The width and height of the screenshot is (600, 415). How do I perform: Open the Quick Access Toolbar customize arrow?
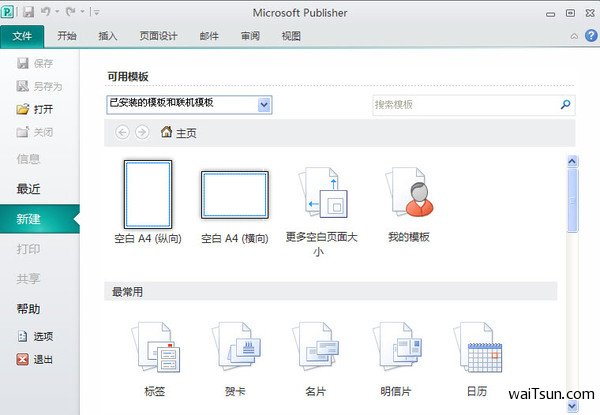pos(96,13)
